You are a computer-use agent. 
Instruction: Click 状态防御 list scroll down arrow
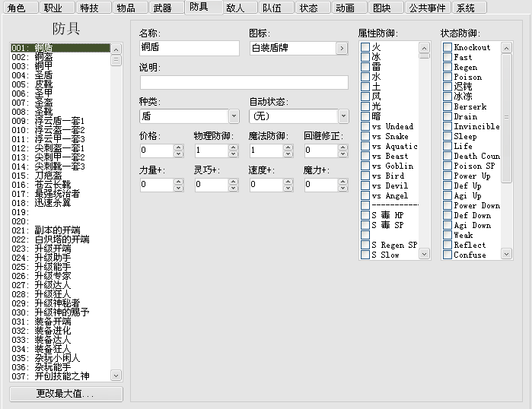coord(506,253)
